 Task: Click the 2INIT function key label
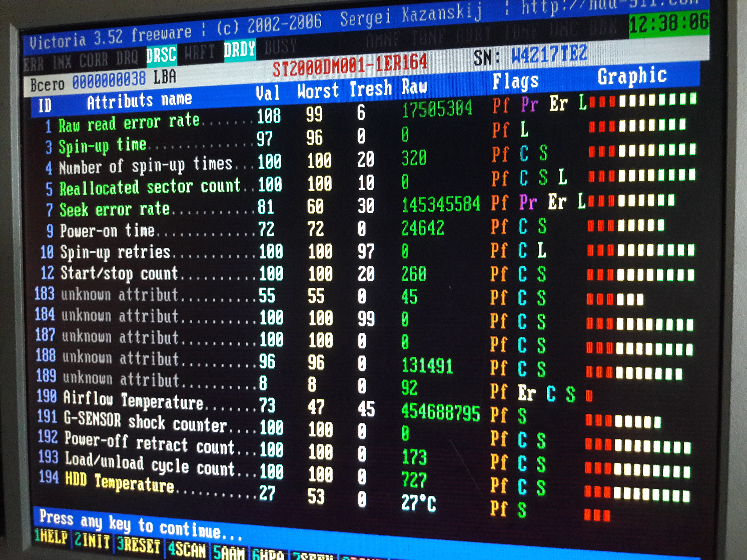[92, 541]
